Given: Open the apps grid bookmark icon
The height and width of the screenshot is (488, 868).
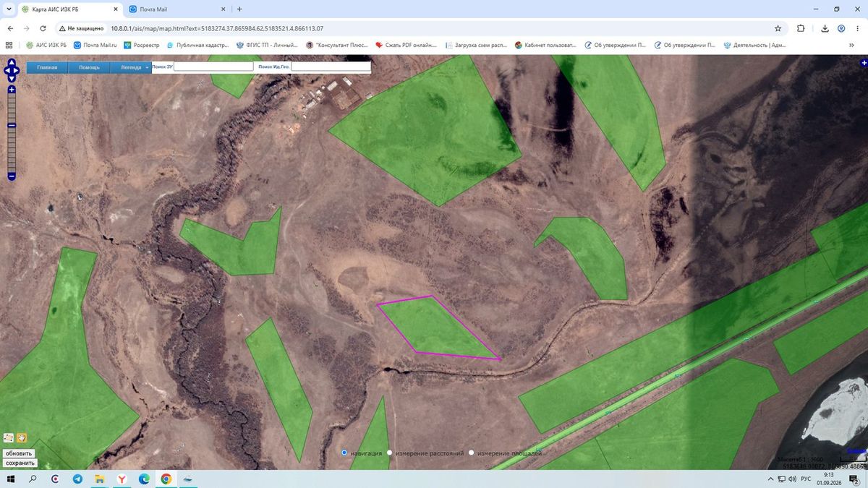Looking at the screenshot, I should click(x=9, y=45).
